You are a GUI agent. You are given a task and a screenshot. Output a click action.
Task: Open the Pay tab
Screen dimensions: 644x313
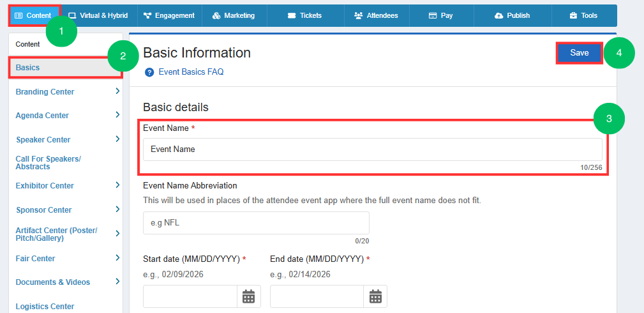pyautogui.click(x=441, y=15)
